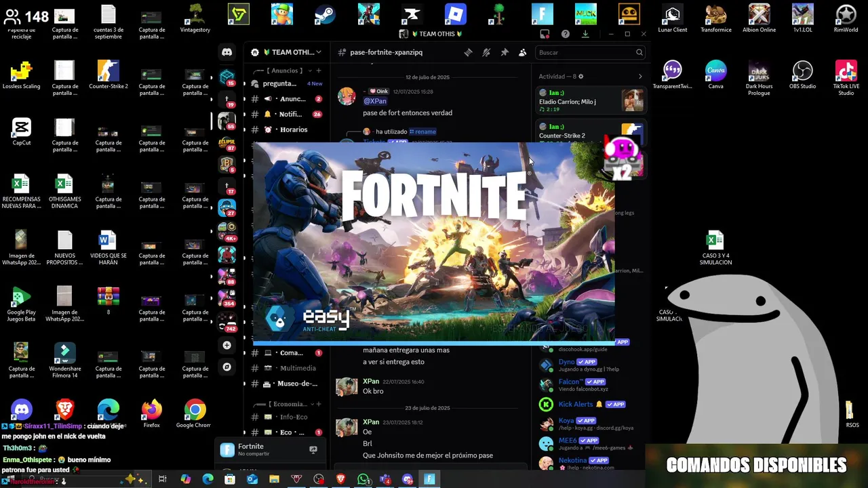Open Steam desktop shortcut
Viewport: 868px width, 488px height.
325,14
